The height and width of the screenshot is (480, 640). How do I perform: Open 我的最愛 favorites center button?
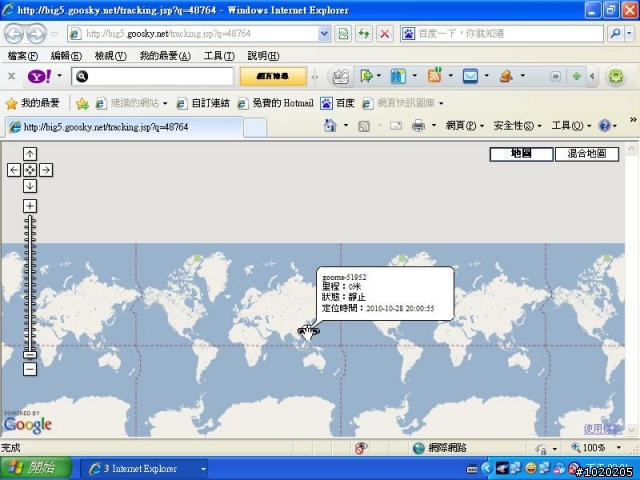tap(33, 103)
